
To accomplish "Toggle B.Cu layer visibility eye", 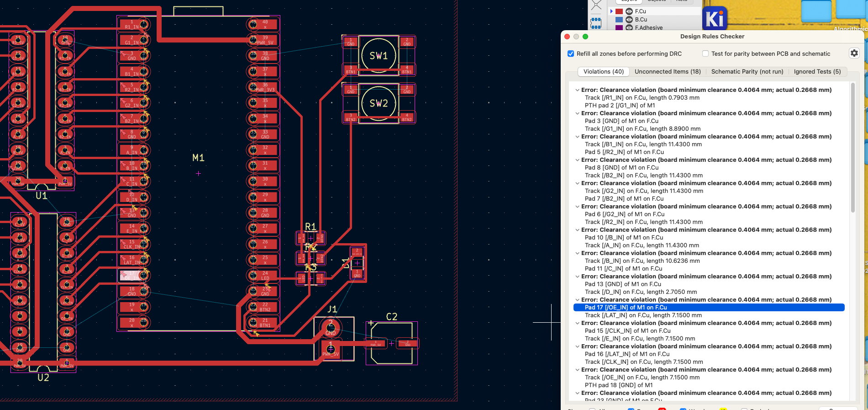I will tap(629, 20).
